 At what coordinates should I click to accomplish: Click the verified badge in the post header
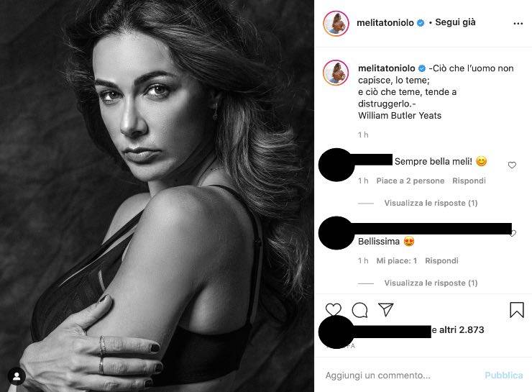click(421, 23)
